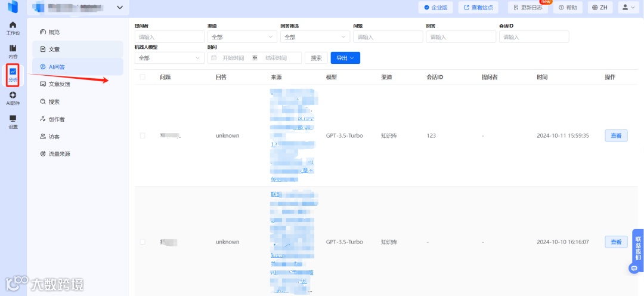644x296 pixels.
Task: Click the chat bubble icon below 联系我们
Action: [634, 268]
